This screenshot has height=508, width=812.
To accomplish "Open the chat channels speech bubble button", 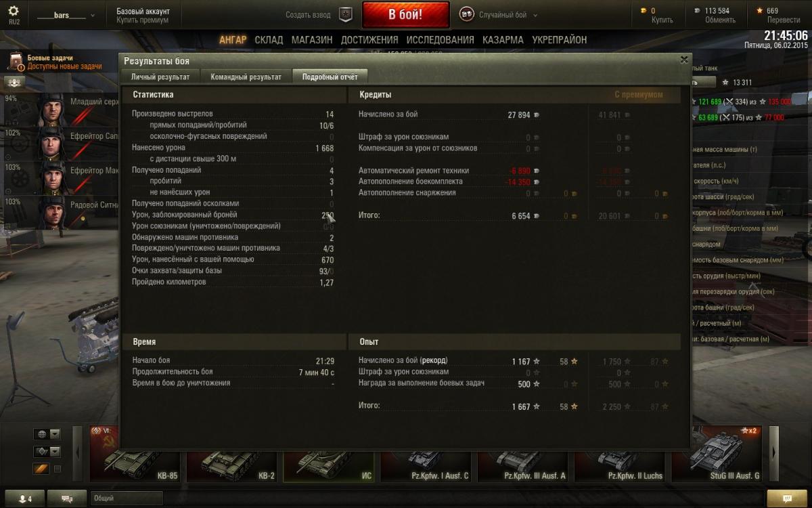I will click(x=68, y=499).
